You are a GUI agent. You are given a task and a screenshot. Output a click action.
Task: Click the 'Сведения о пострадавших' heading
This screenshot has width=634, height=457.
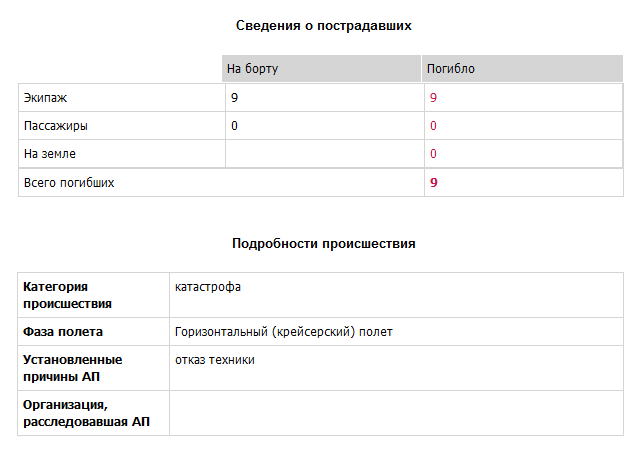pyautogui.click(x=323, y=25)
